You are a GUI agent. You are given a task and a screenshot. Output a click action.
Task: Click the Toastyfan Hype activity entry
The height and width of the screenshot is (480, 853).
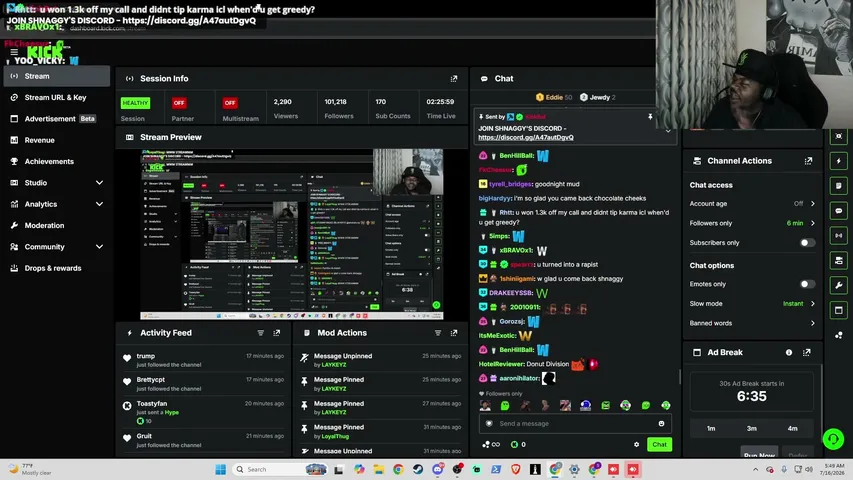[x=203, y=412]
